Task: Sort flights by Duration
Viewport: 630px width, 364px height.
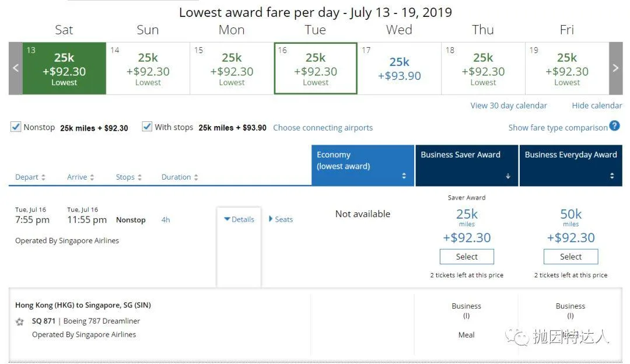Action: point(180,177)
